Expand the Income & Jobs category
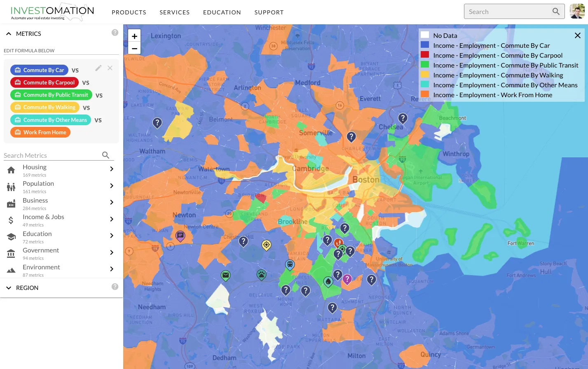 (x=111, y=219)
